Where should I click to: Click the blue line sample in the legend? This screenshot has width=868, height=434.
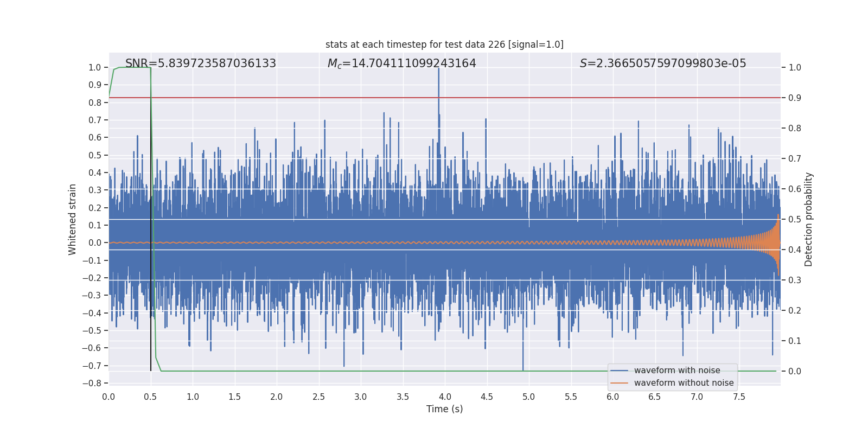click(x=620, y=371)
